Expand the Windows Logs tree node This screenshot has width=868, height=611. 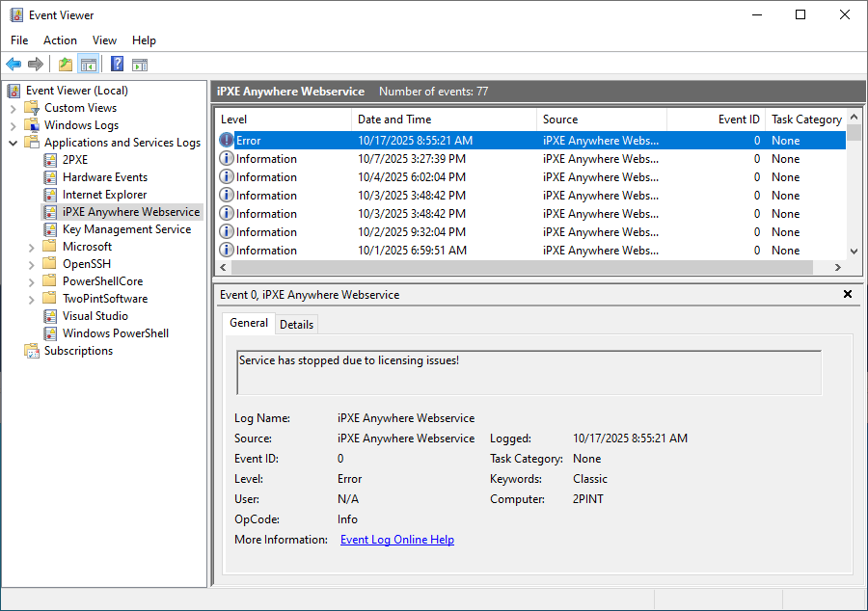tap(14, 125)
